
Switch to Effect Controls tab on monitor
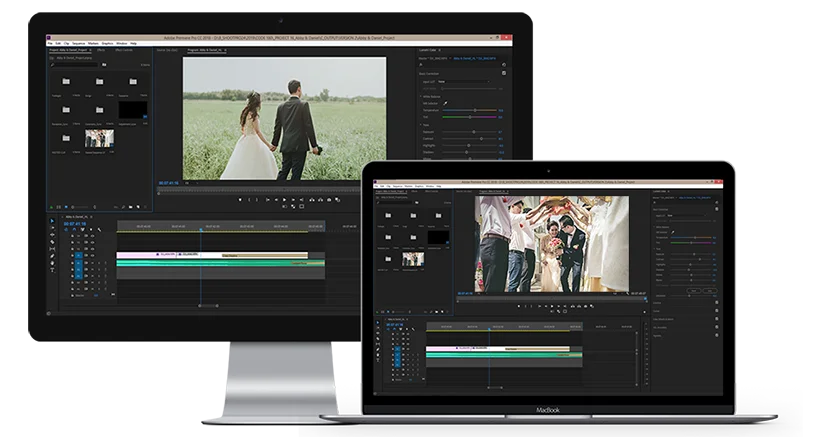pos(124,50)
